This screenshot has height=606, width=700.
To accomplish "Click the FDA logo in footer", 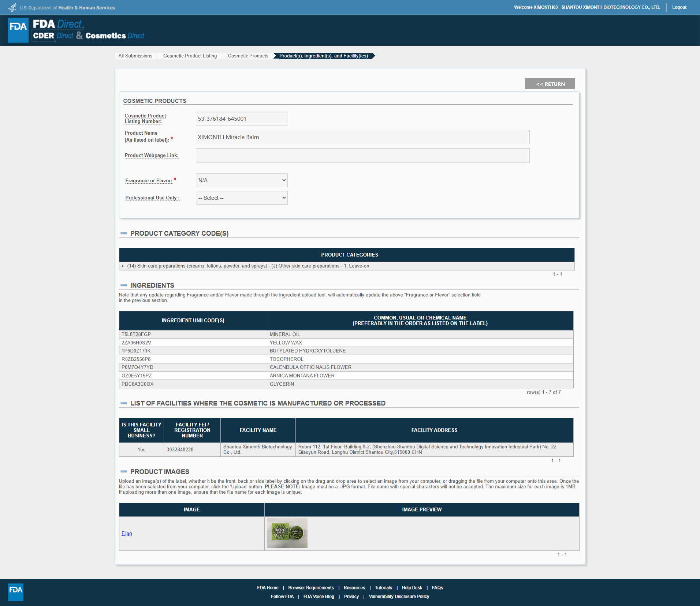I will (16, 592).
